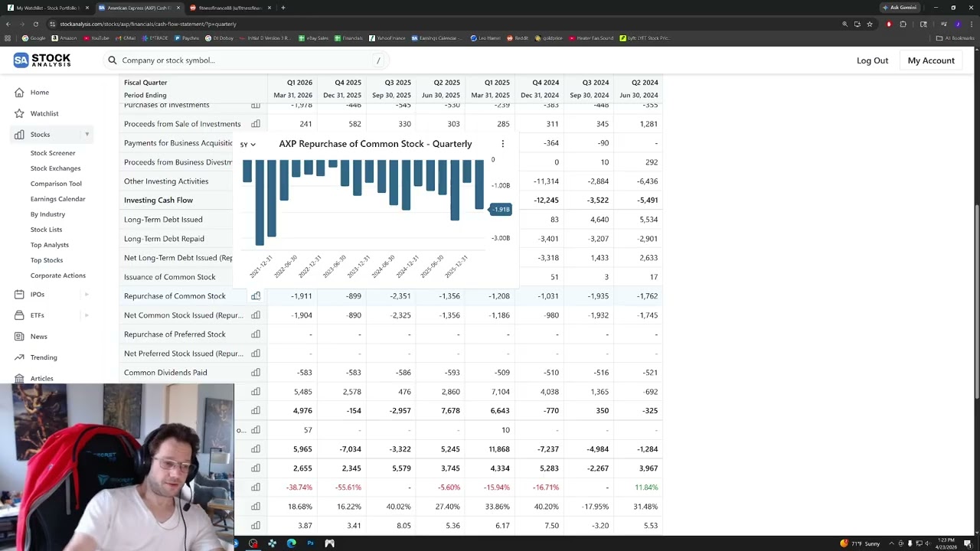Image resolution: width=980 pixels, height=551 pixels.
Task: Click the -1.91B chart value label
Action: 501,209
